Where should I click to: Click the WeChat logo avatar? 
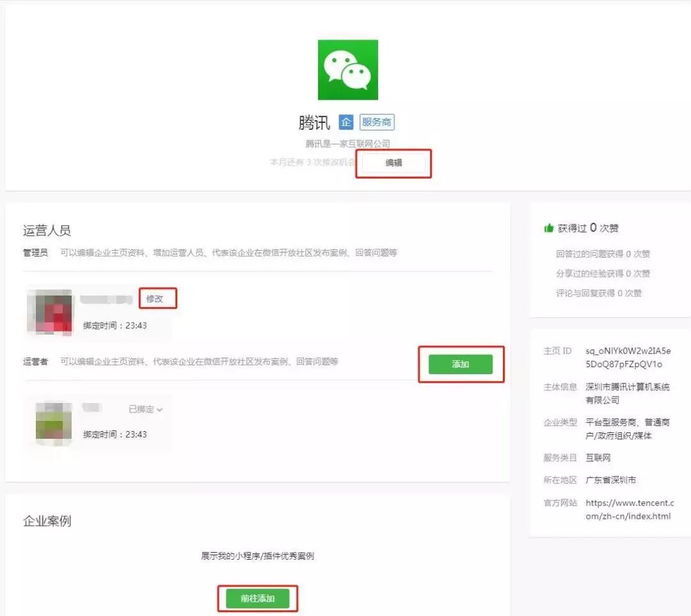347,70
